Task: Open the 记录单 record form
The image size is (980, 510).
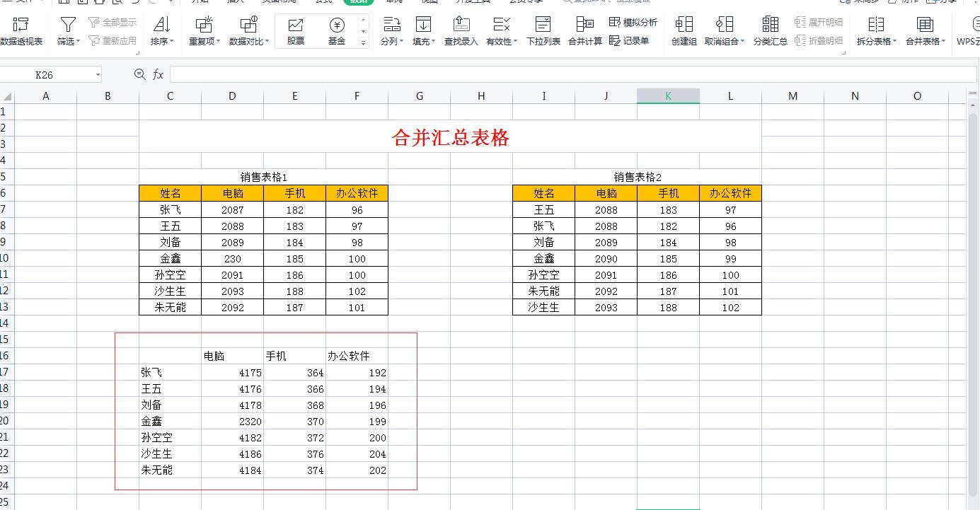Action: [629, 41]
